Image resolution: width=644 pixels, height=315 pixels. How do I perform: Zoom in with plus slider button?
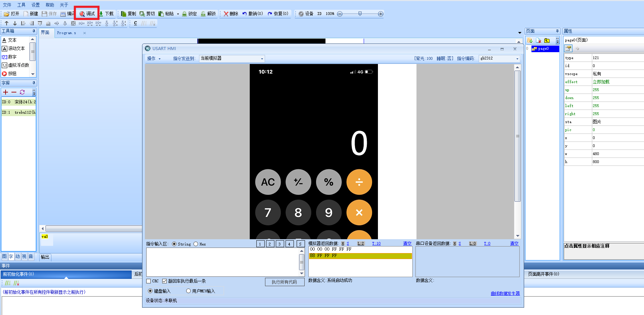(381, 14)
